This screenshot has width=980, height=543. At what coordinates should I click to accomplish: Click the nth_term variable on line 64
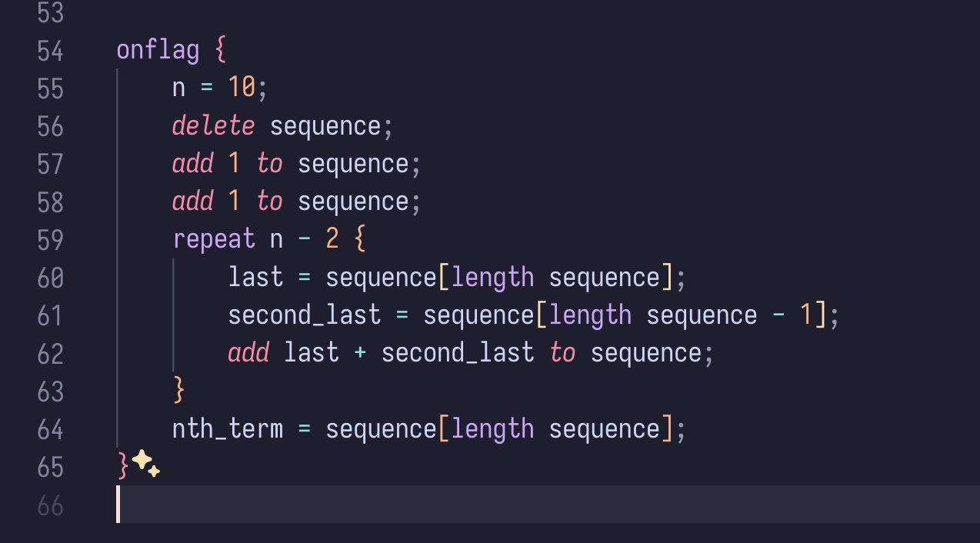click(x=228, y=428)
